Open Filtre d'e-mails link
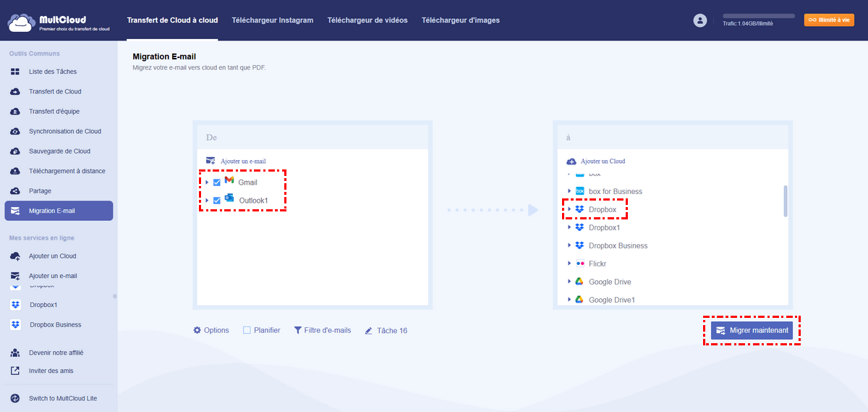Viewport: 868px width, 412px height. 323,330
